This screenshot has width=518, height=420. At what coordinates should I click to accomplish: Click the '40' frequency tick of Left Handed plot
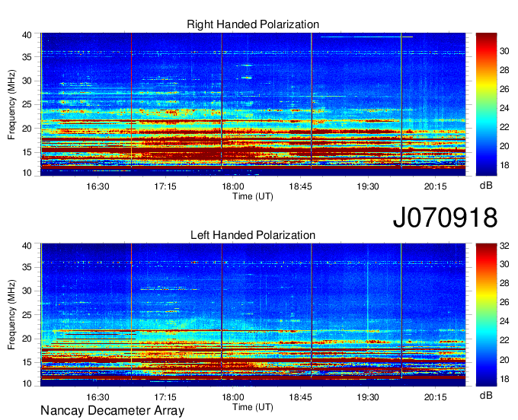click(27, 246)
